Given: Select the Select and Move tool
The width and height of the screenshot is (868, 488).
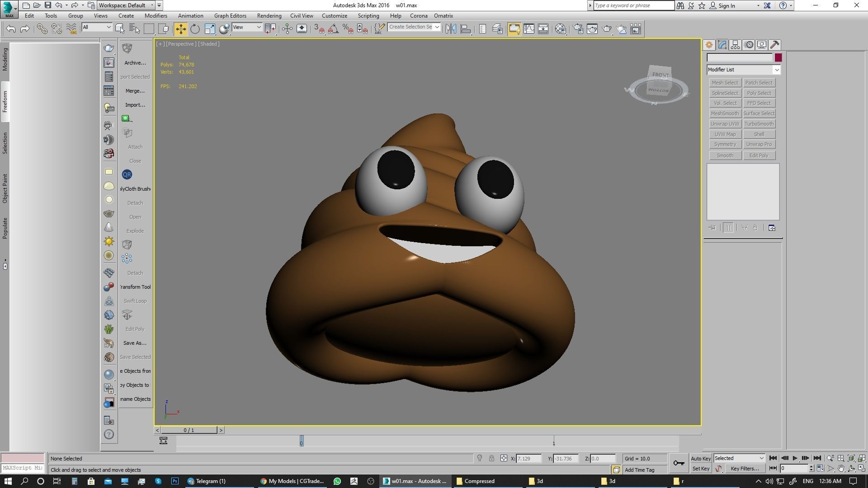Looking at the screenshot, I should (x=180, y=29).
